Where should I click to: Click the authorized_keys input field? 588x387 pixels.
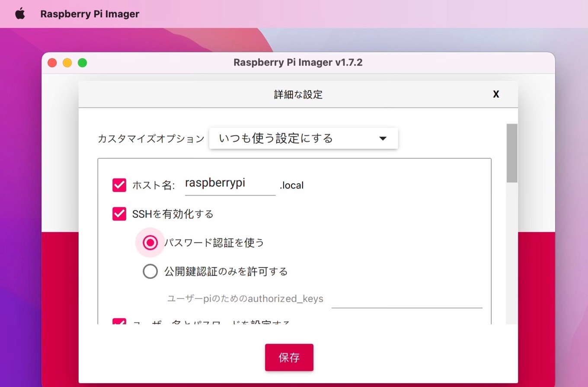point(407,299)
